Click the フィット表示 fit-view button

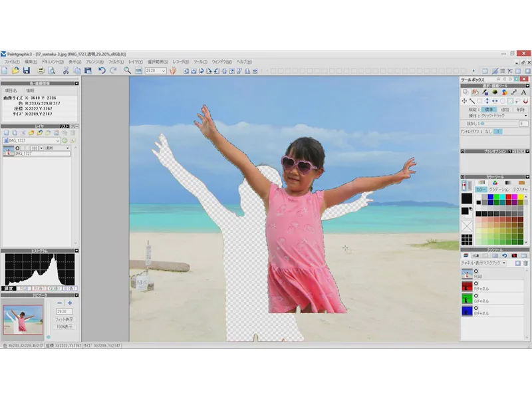[65, 319]
